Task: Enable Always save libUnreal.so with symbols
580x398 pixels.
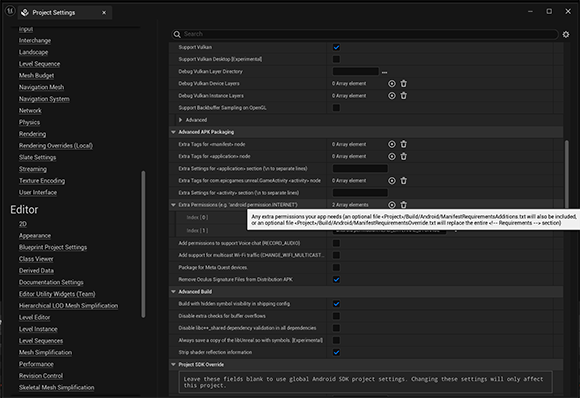Action: click(x=336, y=340)
